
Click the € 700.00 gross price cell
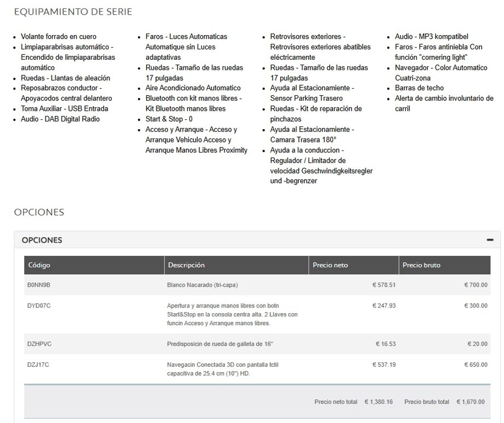click(x=476, y=285)
